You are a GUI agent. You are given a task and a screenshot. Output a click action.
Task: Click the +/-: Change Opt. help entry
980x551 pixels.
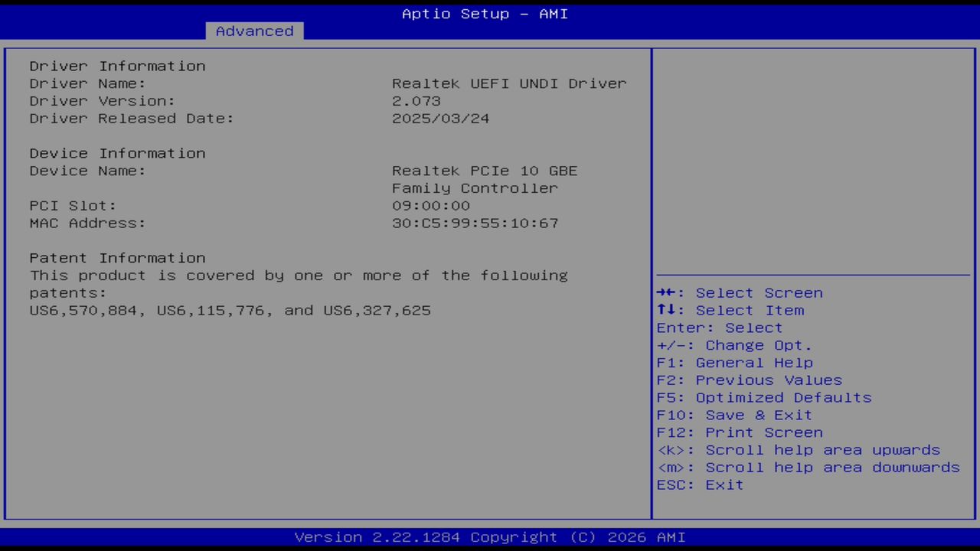coord(735,346)
